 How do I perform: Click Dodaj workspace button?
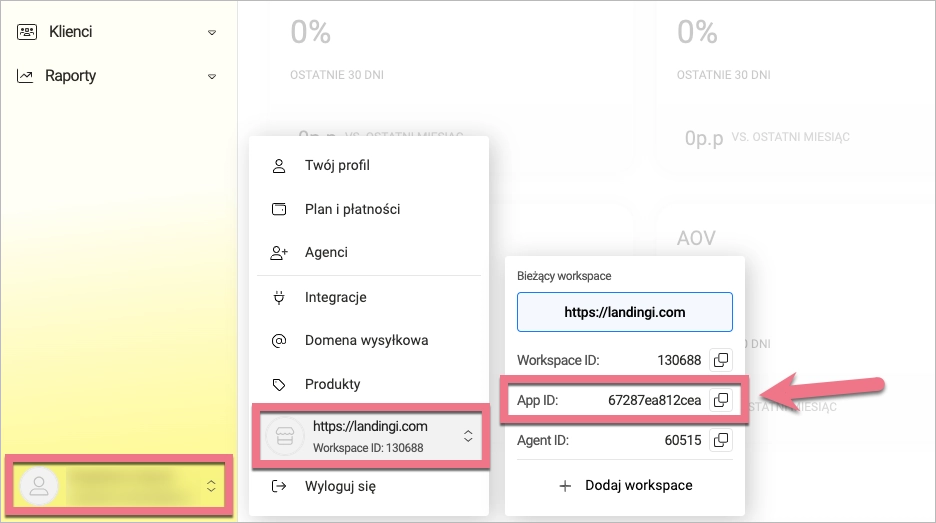tap(625, 485)
